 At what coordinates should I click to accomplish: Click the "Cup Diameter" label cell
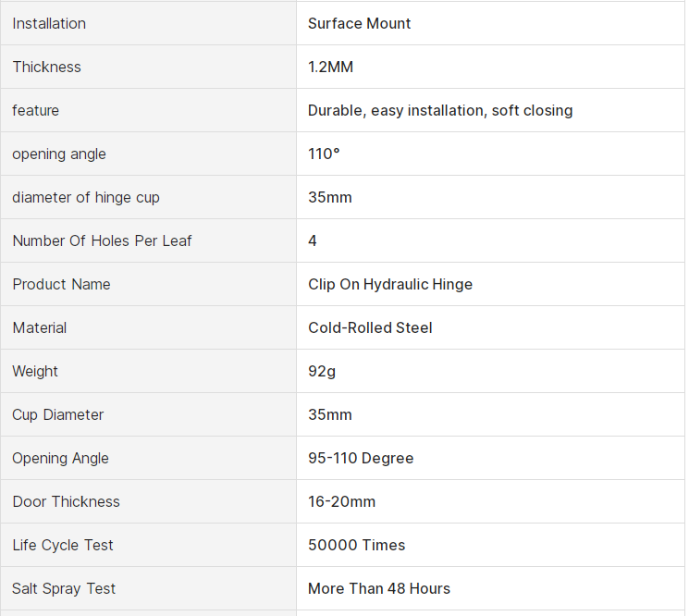click(57, 414)
